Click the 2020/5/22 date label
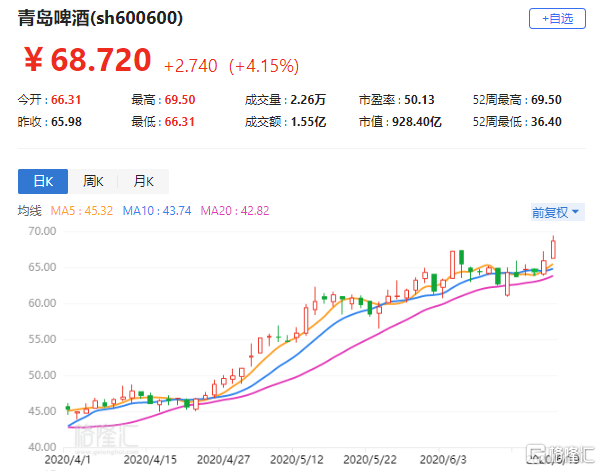The image size is (601, 471). (x=370, y=460)
